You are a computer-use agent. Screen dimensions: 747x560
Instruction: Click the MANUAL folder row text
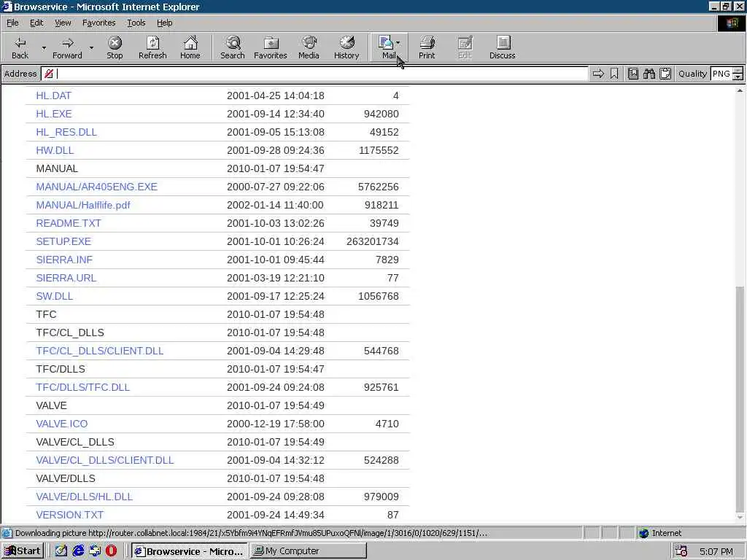coord(57,168)
